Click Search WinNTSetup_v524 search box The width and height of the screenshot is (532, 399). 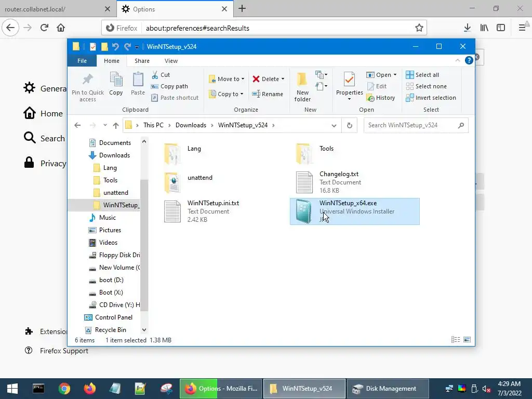(416, 125)
